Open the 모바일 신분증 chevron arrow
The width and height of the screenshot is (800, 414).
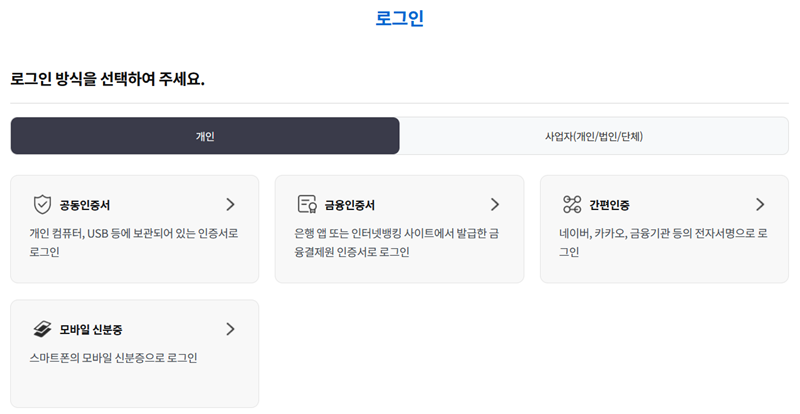click(x=231, y=329)
